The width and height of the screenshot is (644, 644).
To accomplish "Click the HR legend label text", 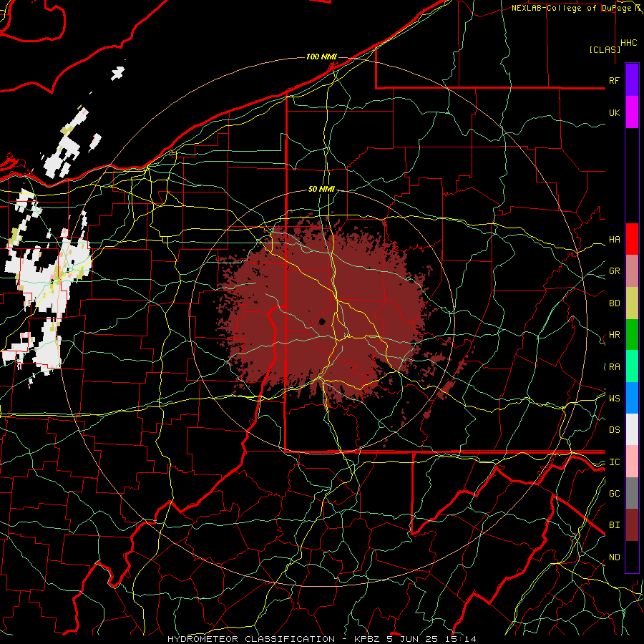I will (614, 335).
